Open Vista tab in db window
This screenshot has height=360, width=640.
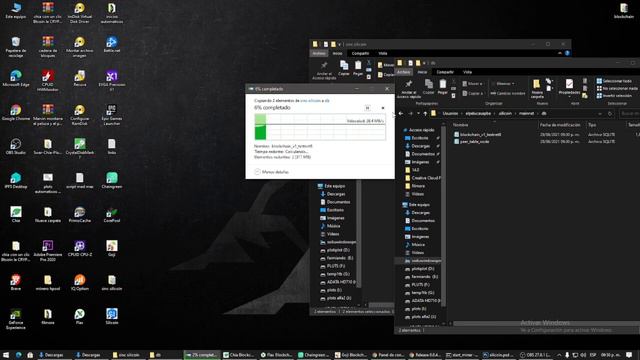[x=467, y=72]
